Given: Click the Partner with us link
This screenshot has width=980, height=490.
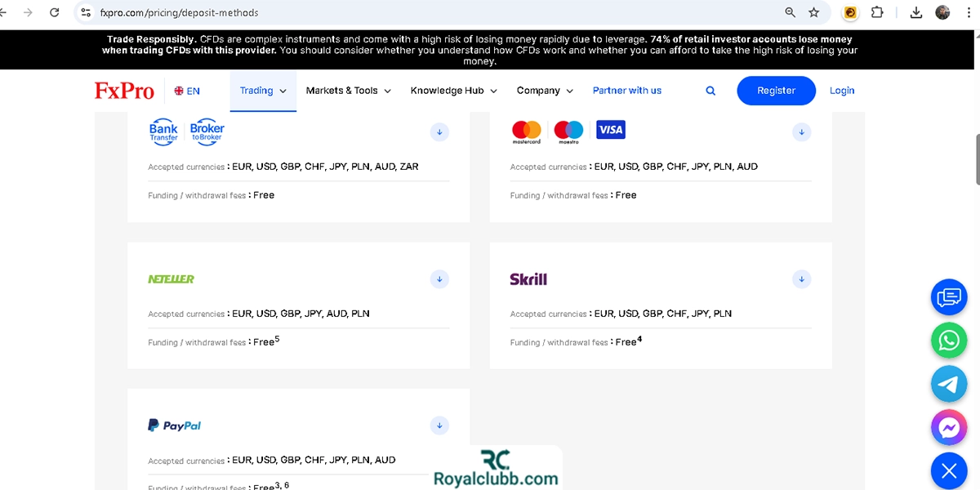Looking at the screenshot, I should click(x=627, y=91).
